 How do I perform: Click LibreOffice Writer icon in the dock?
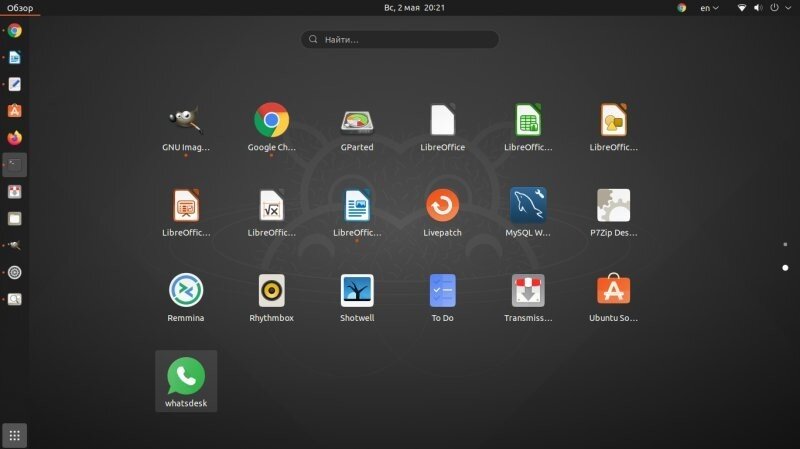[14, 58]
